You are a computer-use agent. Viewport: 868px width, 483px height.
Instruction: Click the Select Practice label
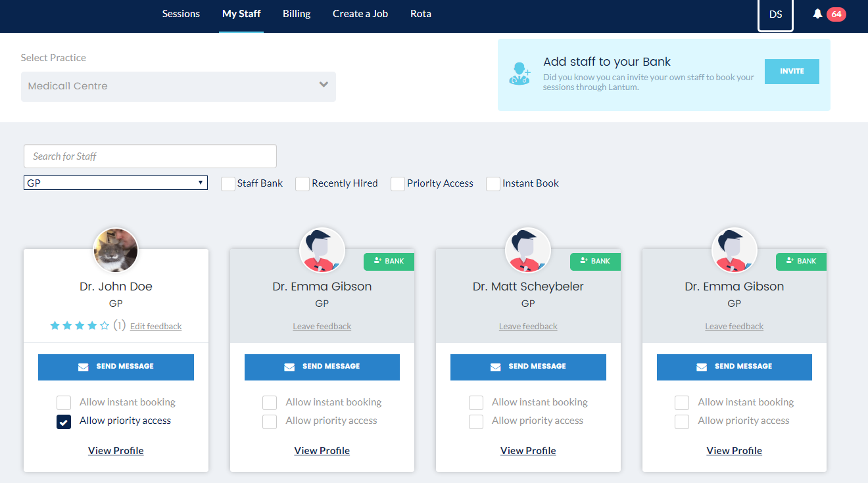pyautogui.click(x=53, y=58)
